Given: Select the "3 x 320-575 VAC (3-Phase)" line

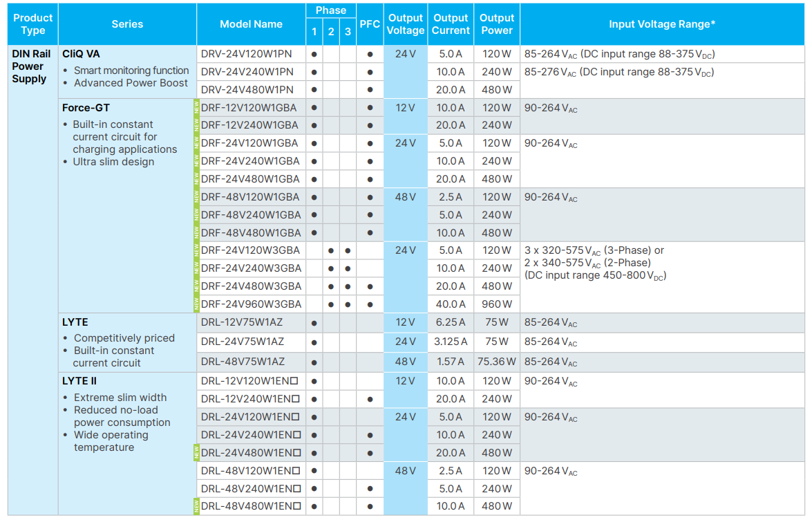Looking at the screenshot, I should [594, 251].
